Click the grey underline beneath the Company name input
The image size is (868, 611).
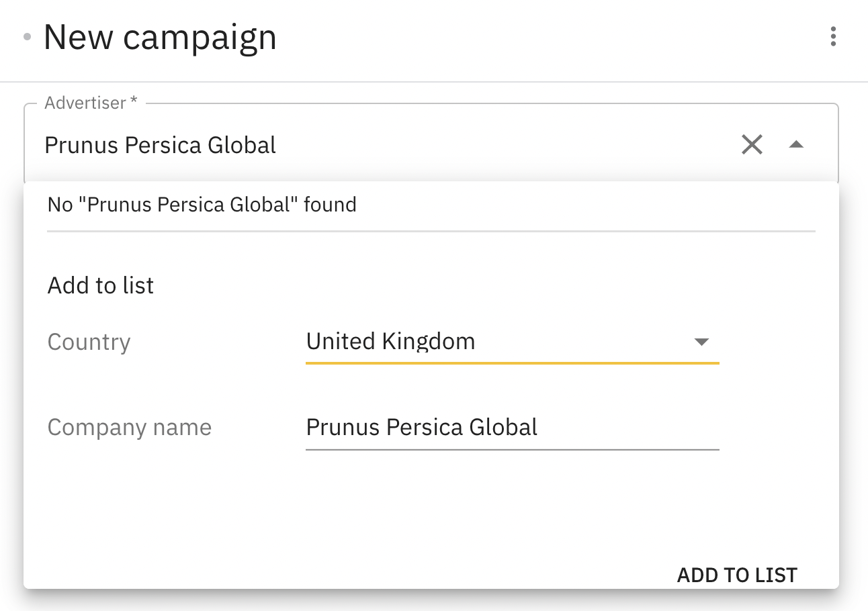coord(512,449)
